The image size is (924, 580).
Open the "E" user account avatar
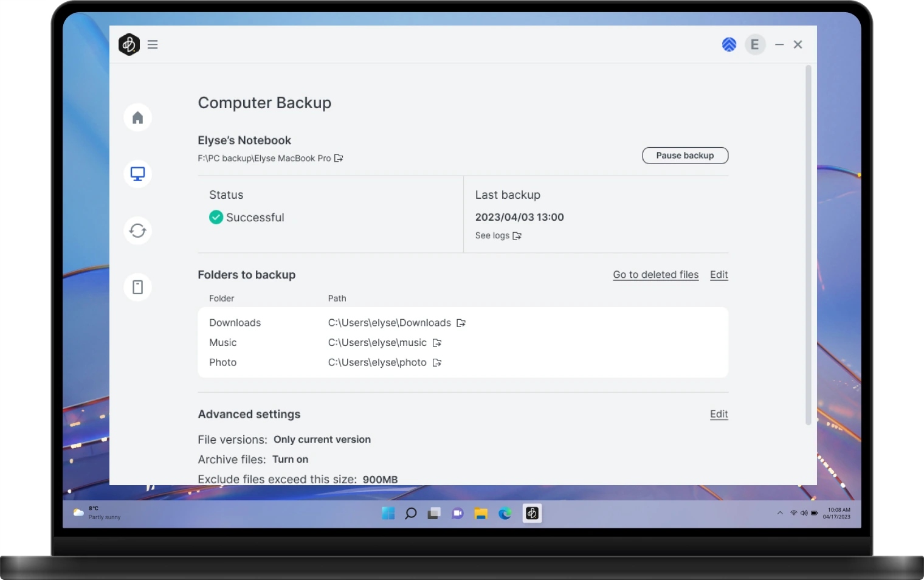[755, 44]
